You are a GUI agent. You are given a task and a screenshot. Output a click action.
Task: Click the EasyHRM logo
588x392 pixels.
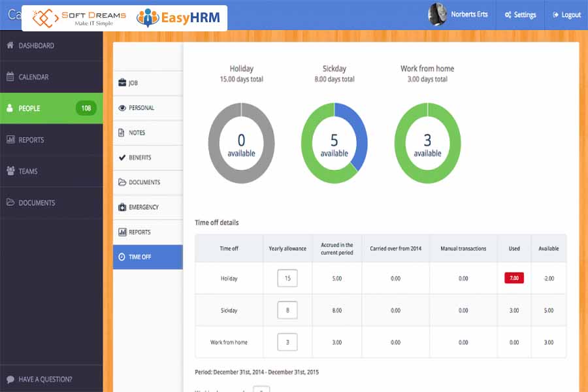178,18
